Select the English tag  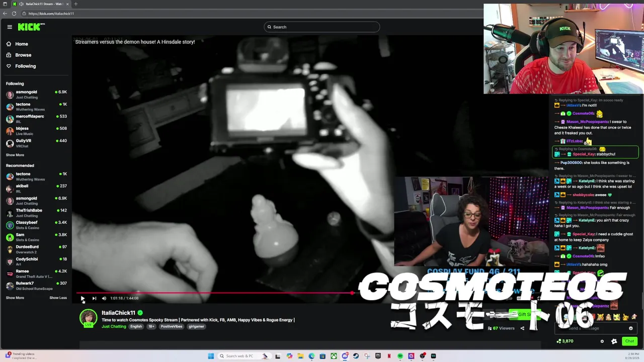136,326
